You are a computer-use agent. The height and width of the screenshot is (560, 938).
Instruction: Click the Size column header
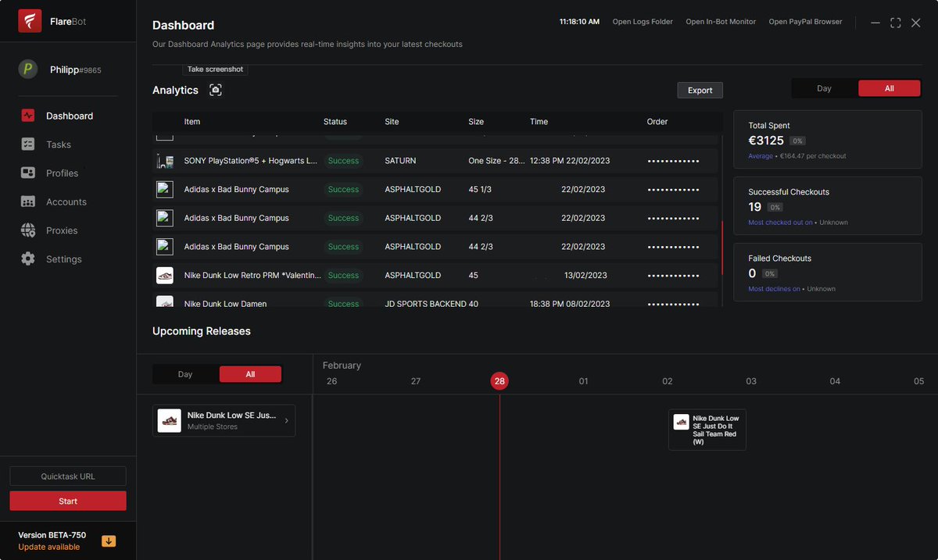coord(476,122)
